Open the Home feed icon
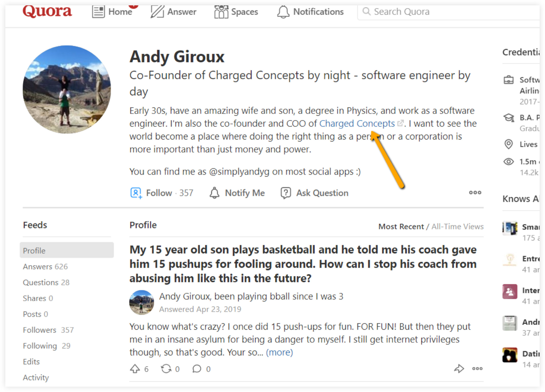 click(x=98, y=12)
